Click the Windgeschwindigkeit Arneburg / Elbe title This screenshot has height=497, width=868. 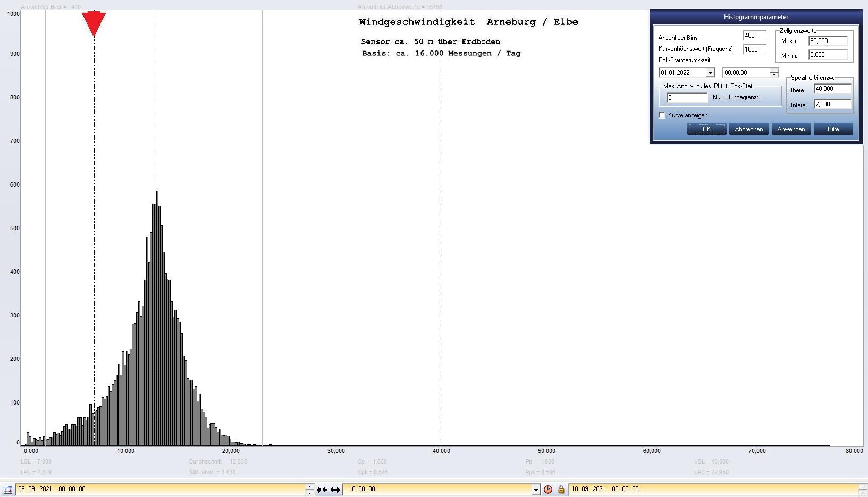(x=468, y=22)
